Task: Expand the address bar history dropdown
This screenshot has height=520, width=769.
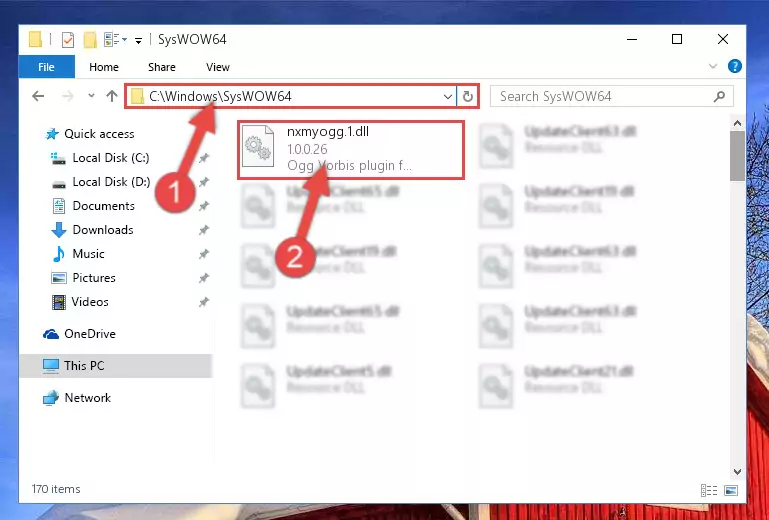Action: [x=447, y=97]
